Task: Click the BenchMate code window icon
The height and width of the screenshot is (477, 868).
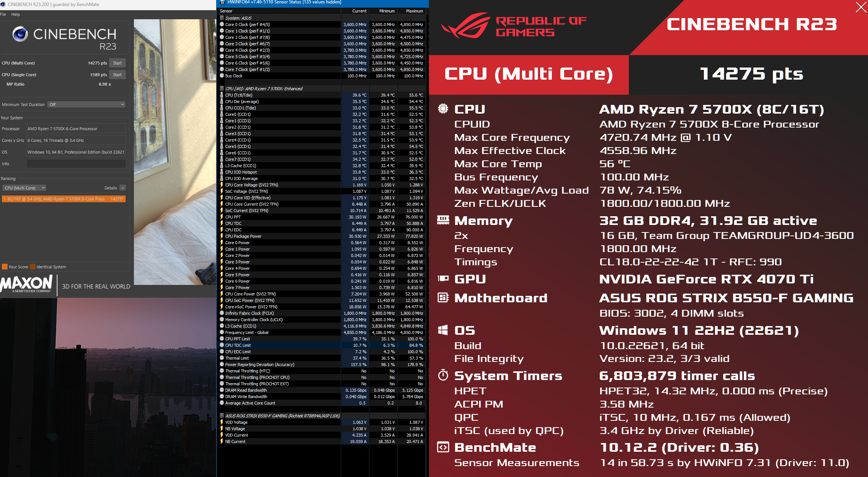Action: click(443, 447)
